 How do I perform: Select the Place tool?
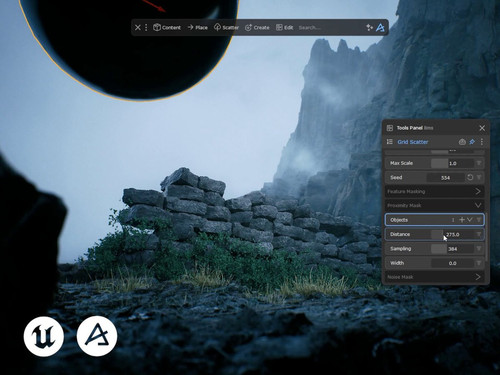(x=197, y=27)
